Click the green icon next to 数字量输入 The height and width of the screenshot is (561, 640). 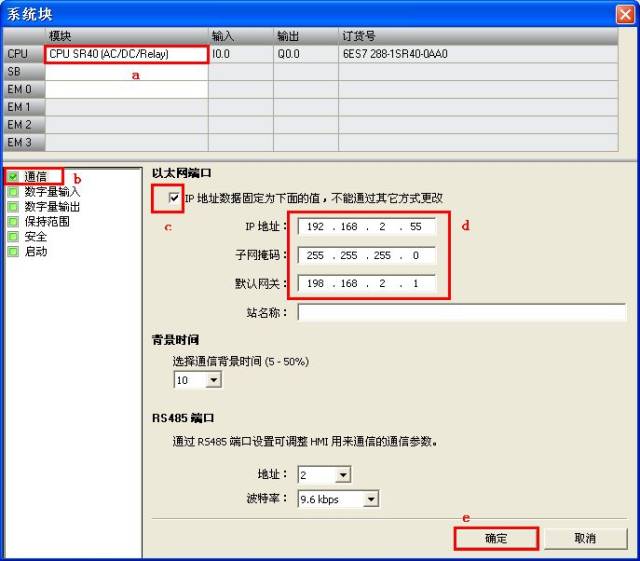(x=12, y=191)
